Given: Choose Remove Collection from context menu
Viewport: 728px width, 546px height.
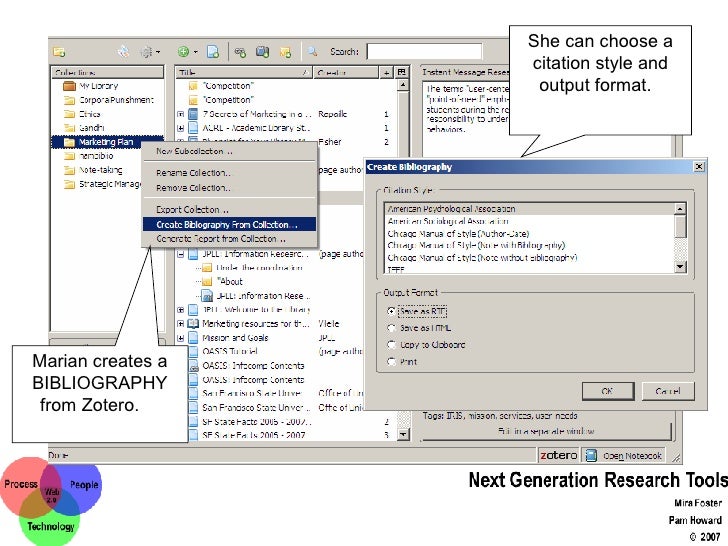Looking at the screenshot, I should (230, 188).
